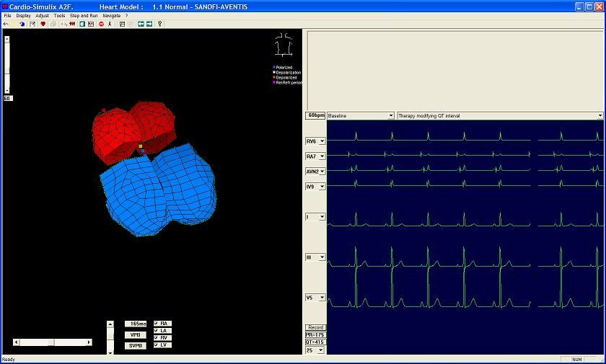Click the left green arrow toolbar button

tap(141, 24)
